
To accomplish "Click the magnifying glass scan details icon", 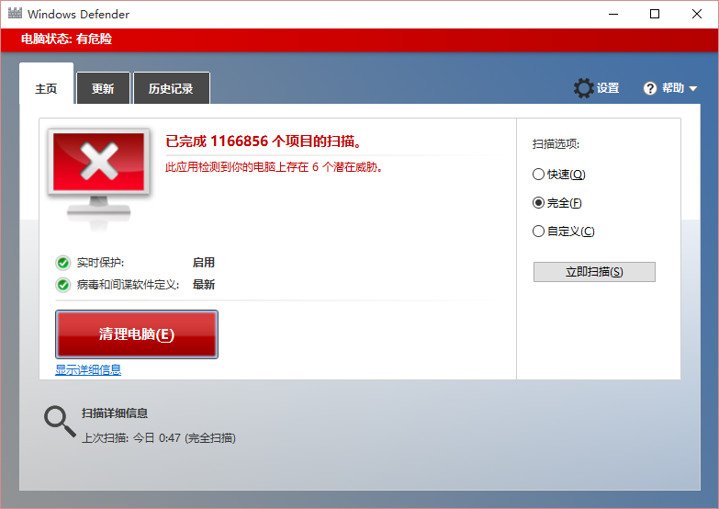I will (59, 421).
